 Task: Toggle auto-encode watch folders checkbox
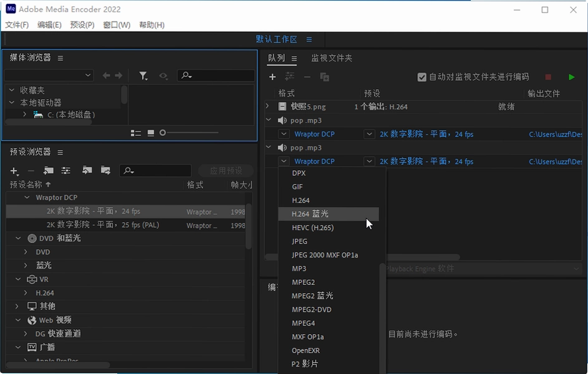(422, 77)
